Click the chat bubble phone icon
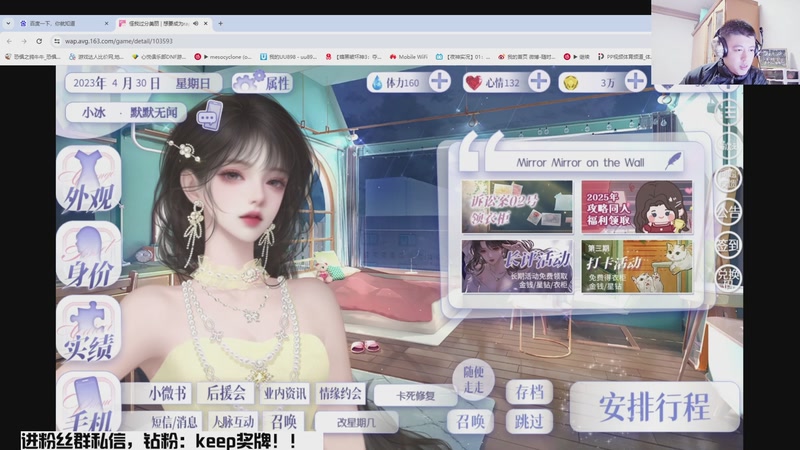 [x=209, y=116]
